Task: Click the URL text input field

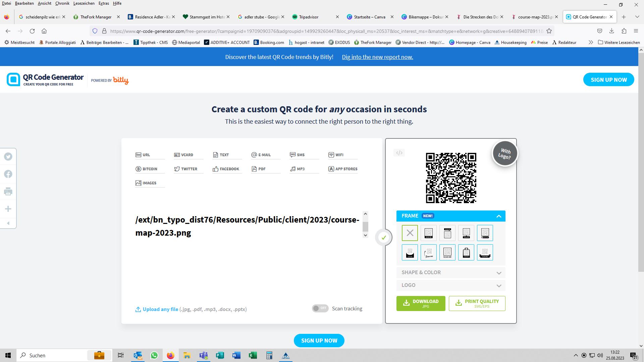Action: point(247,226)
